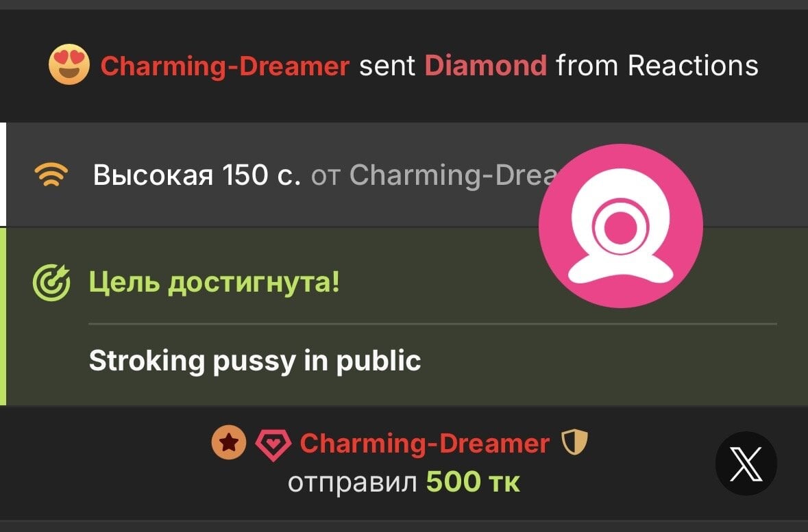The width and height of the screenshot is (808, 532).
Task: Click the orange star badge icon
Action: pyautogui.click(x=229, y=442)
